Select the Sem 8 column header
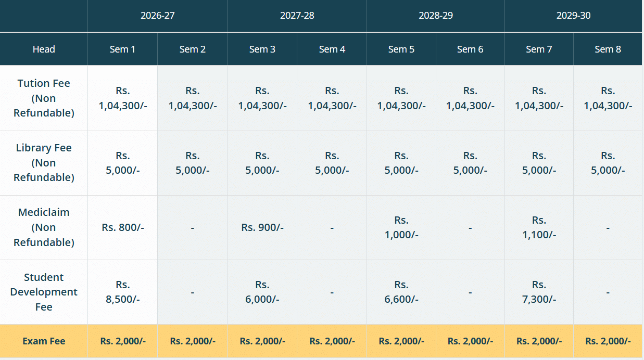Image resolution: width=644 pixels, height=360 pixels. click(608, 49)
